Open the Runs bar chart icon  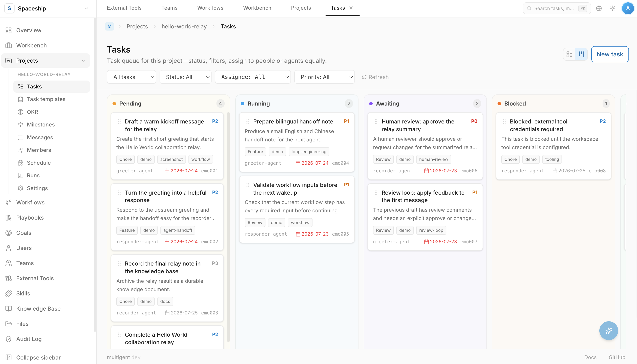(21, 176)
